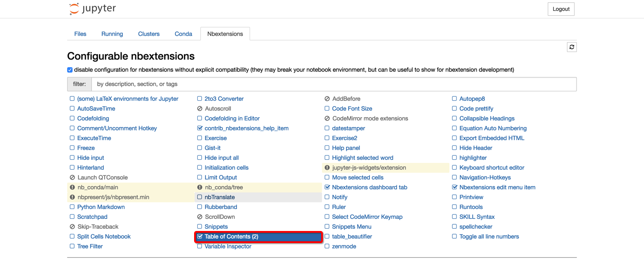Viewport: 644px width, 265px height.
Task: Click the warning icon beside nbpresent/js/nbpresent.min
Action: coord(72,197)
